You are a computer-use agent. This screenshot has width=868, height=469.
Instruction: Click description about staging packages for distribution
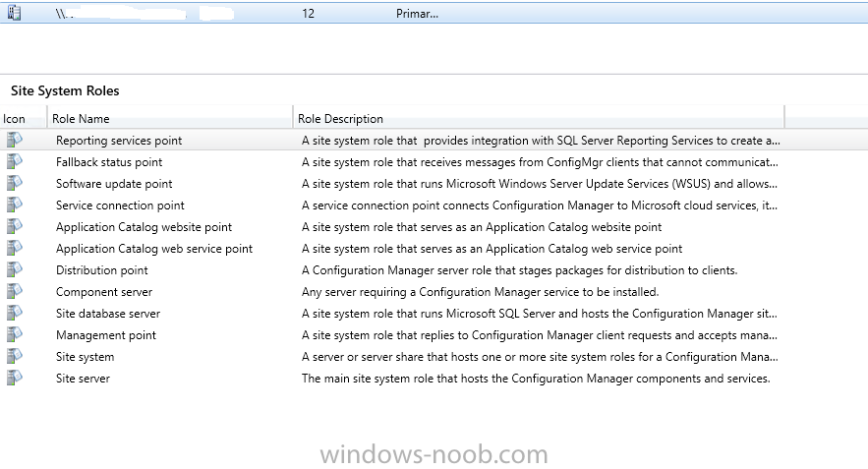click(519, 270)
